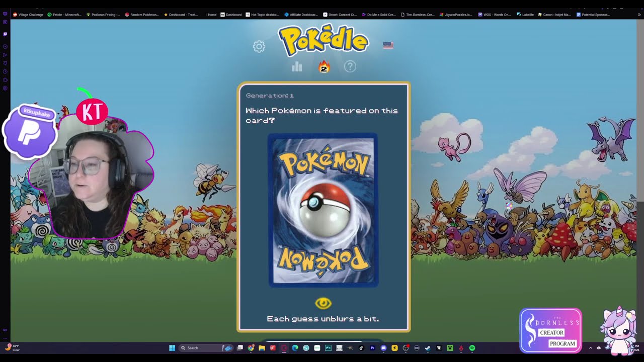Open OBS Studio from the taskbar
The width and height of the screenshot is (644, 362).
[x=406, y=348]
